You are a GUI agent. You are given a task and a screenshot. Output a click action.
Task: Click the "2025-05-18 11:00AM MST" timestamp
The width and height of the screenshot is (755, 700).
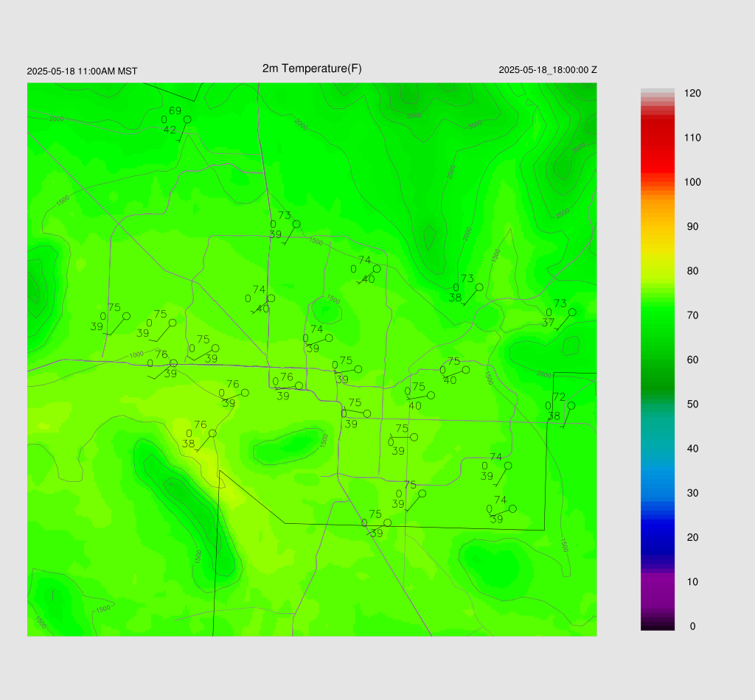tap(82, 71)
